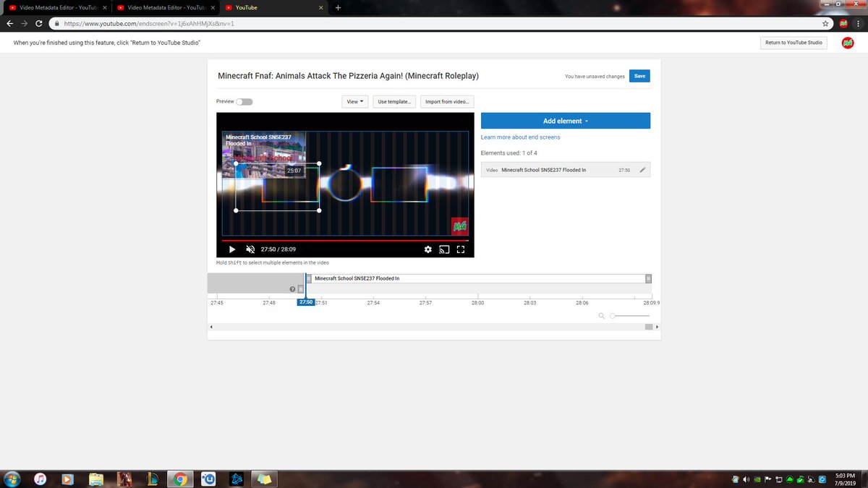Image resolution: width=868 pixels, height=488 pixels.
Task: Reload the page in Chrome
Action: tap(38, 23)
